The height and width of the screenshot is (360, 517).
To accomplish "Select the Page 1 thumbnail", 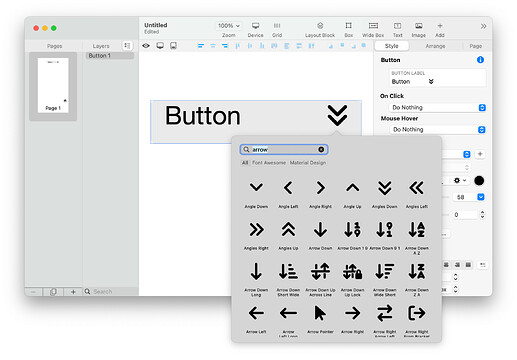I will pos(53,86).
